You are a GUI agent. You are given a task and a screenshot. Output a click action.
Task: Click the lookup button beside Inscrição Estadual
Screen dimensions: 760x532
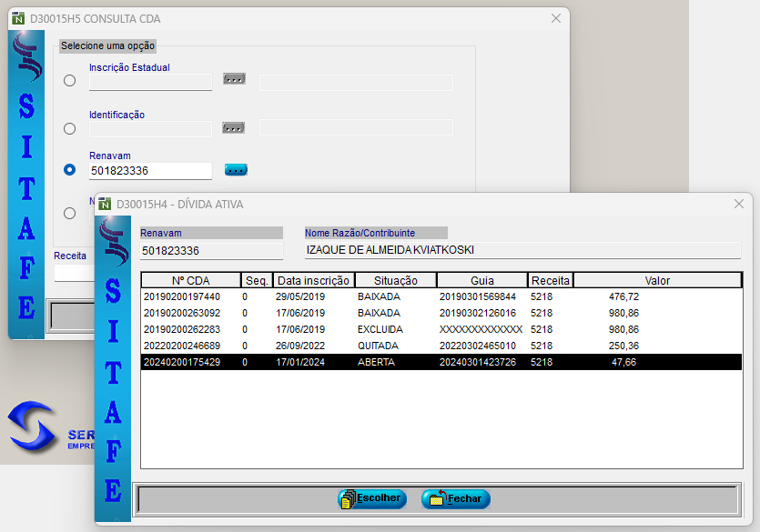(234, 79)
